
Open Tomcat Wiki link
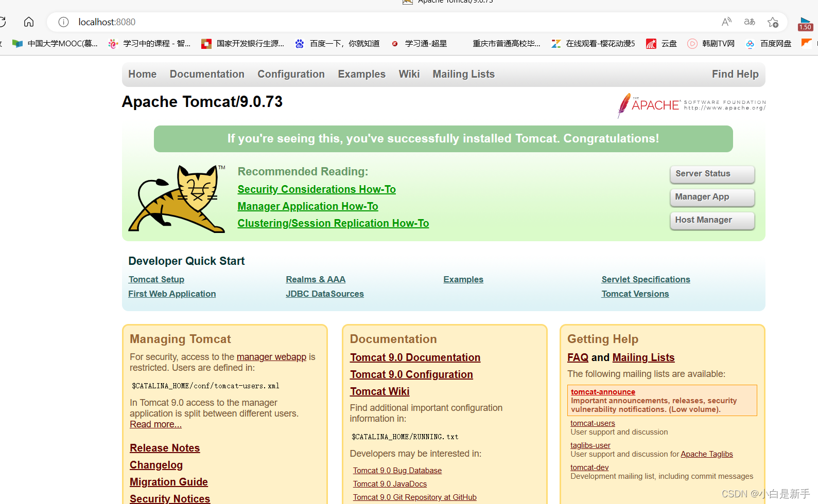click(x=380, y=391)
